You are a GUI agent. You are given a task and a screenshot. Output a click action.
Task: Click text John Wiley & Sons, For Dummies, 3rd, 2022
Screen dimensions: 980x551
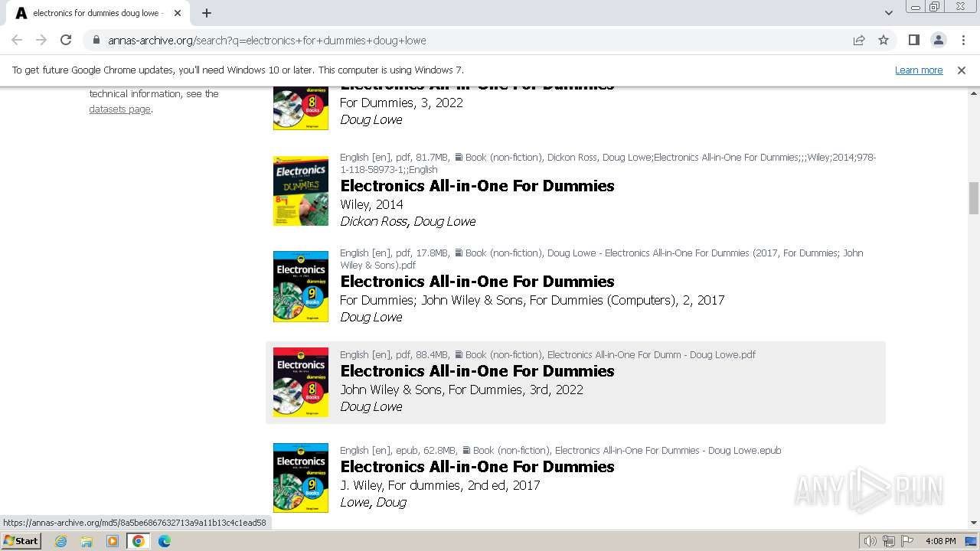[x=462, y=390]
